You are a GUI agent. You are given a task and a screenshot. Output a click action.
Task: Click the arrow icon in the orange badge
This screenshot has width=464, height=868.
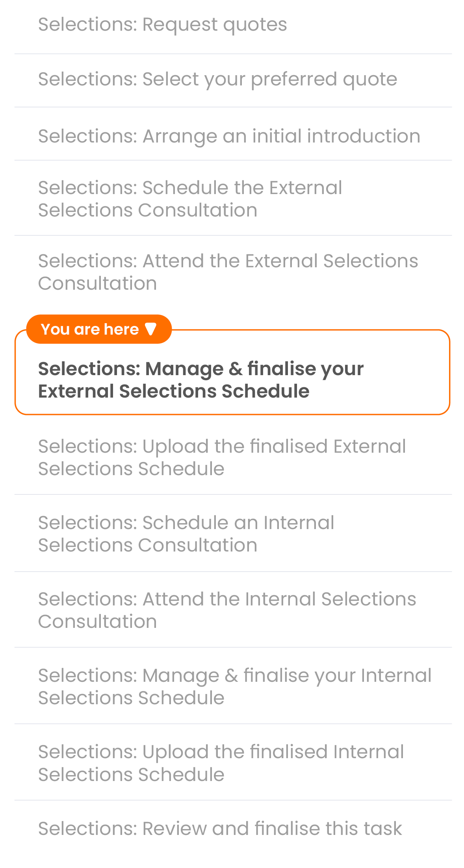150,329
